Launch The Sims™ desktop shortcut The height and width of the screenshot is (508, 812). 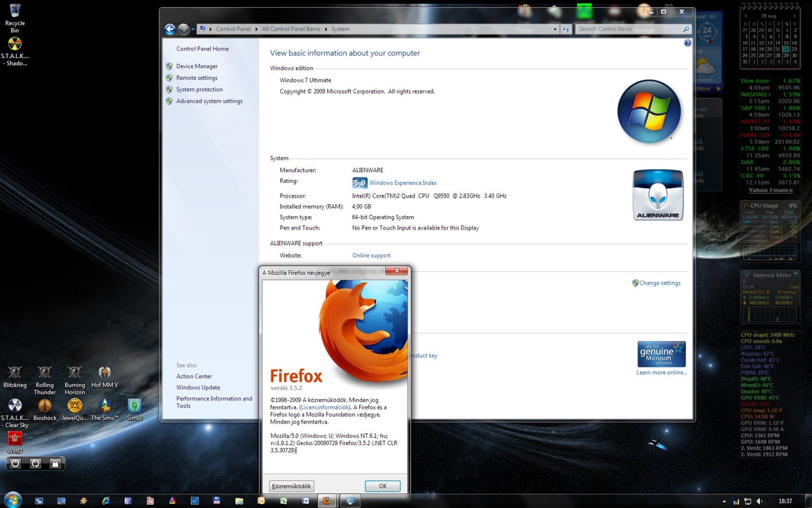pyautogui.click(x=105, y=410)
